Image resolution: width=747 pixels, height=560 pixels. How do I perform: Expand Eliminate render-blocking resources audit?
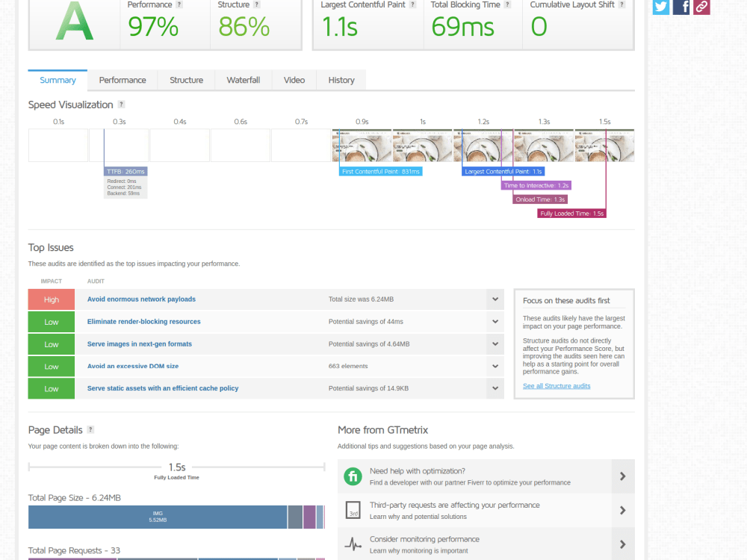[x=495, y=321]
